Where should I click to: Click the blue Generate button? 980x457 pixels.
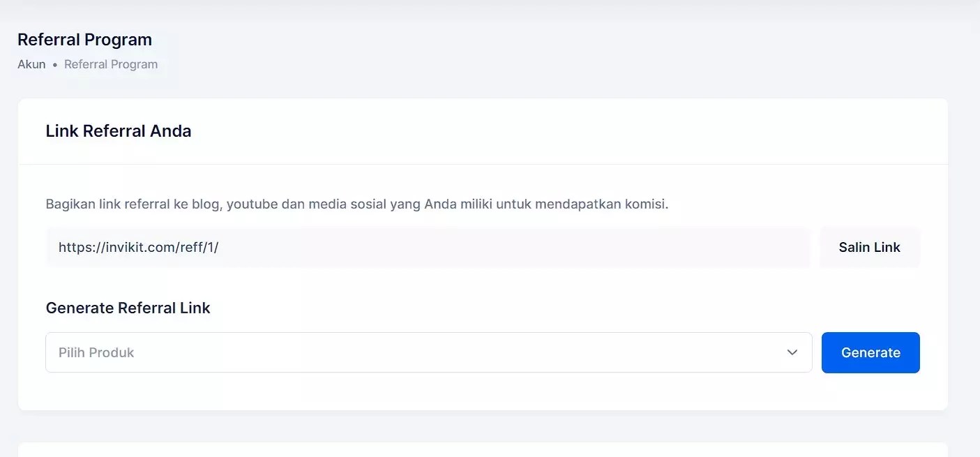(870, 352)
